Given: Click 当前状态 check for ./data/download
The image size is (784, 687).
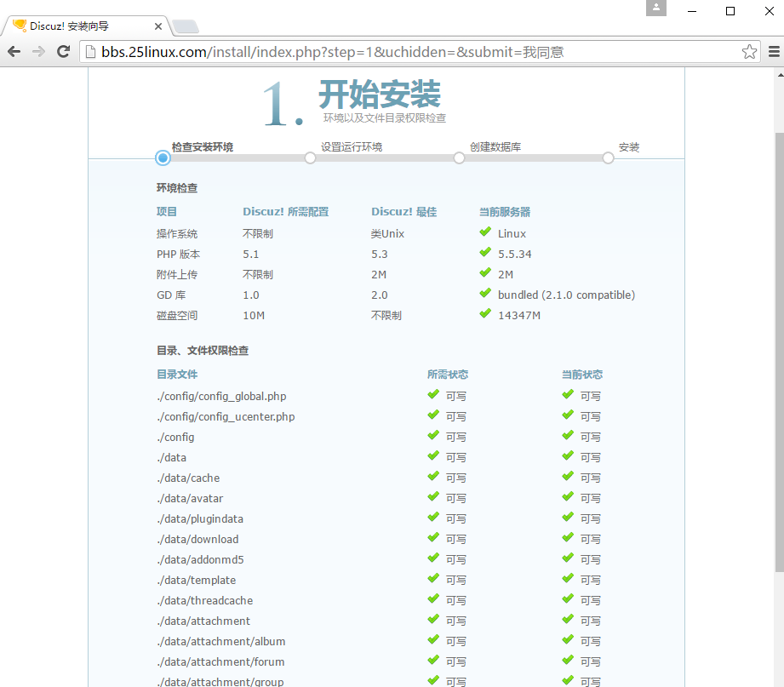Looking at the screenshot, I should click(568, 538).
